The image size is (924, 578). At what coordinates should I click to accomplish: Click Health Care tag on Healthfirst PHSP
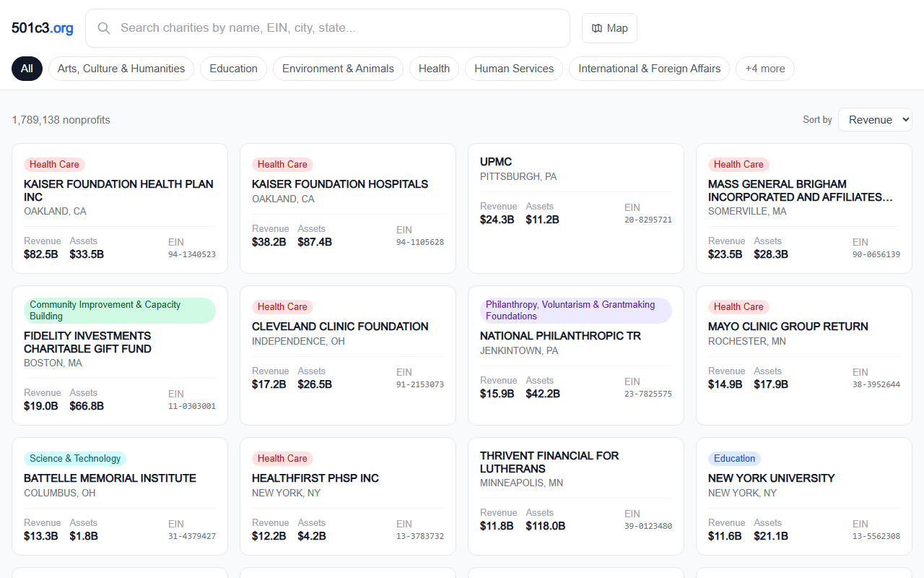pyautogui.click(x=282, y=459)
